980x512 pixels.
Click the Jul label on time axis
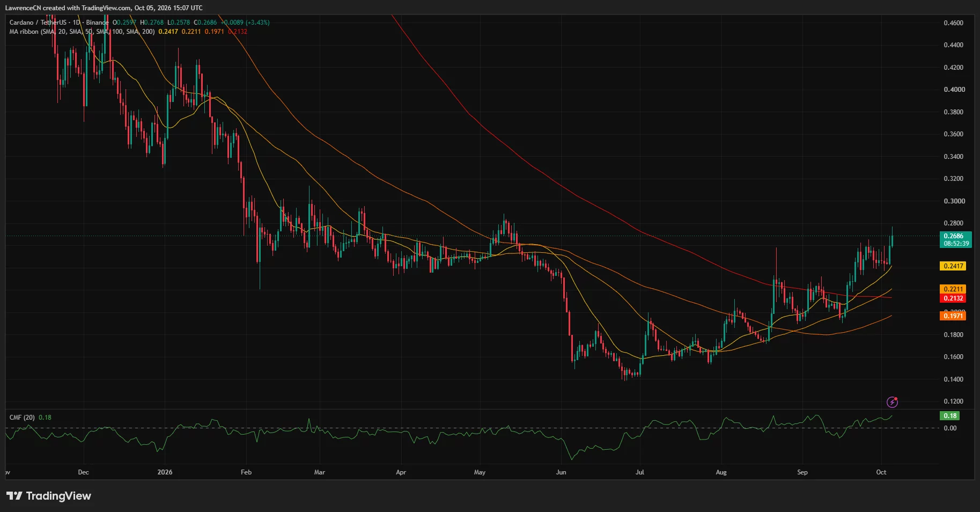[x=639, y=472]
